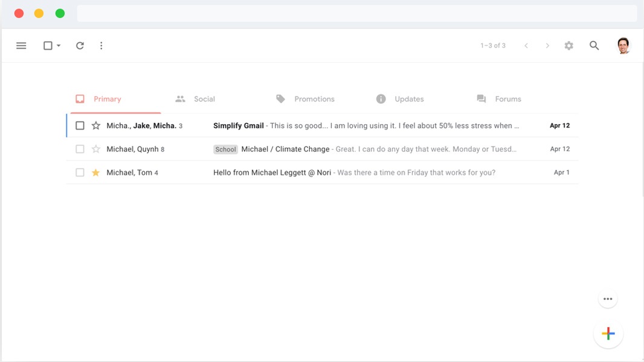Click the School label tag
644x362 pixels.
(225, 150)
